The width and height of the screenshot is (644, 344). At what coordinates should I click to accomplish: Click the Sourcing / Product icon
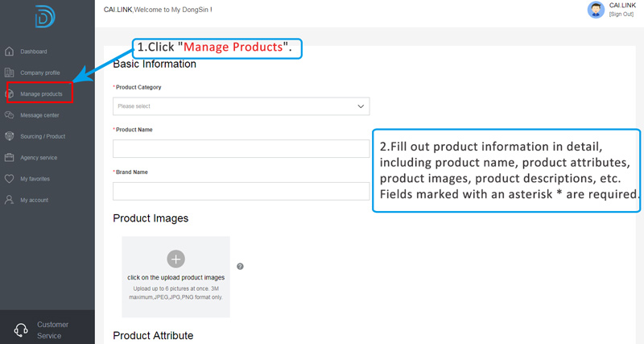point(10,136)
